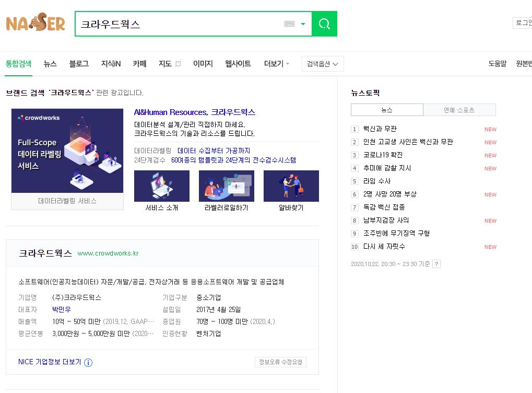Screen dimensions: 532x393
Task: Open the AI&Human Resources, 크라우드웍스 ad title
Action: tap(194, 112)
